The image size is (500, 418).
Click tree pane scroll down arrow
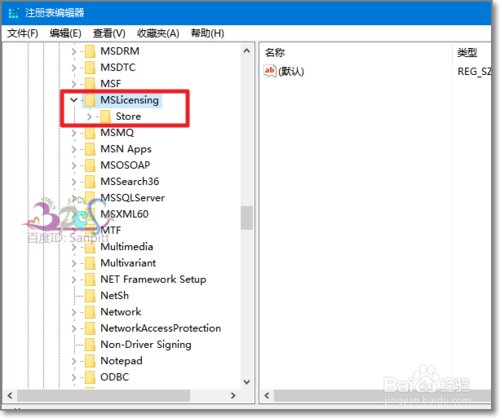pyautogui.click(x=247, y=382)
